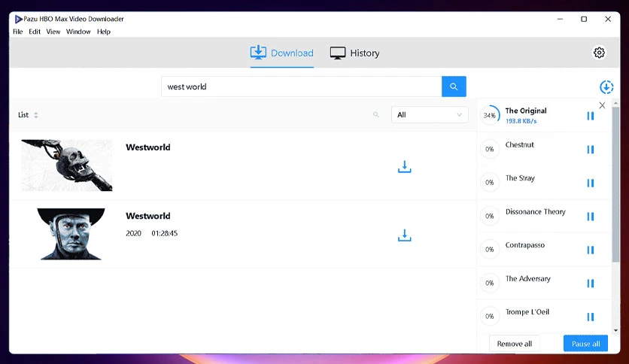Viewport: 629px width, 364px height.
Task: Open the Window menu
Action: click(78, 32)
